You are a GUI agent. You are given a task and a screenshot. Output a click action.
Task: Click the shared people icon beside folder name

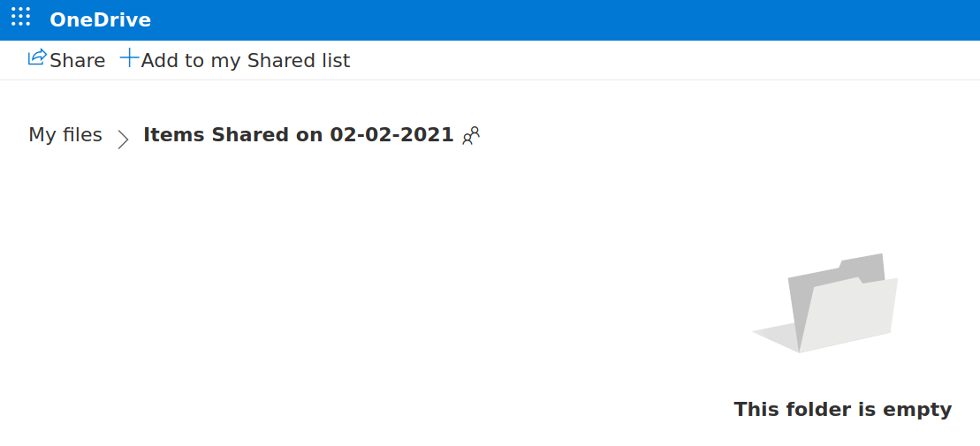471,135
